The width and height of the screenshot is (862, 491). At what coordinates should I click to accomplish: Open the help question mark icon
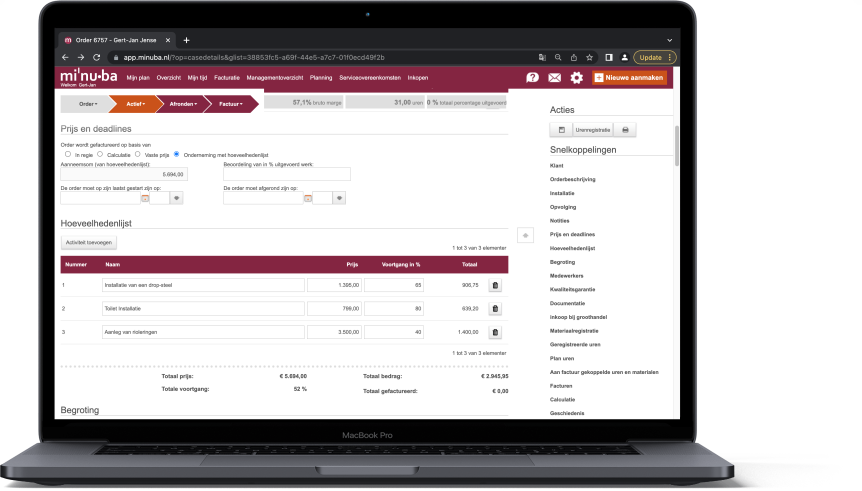[x=532, y=77]
